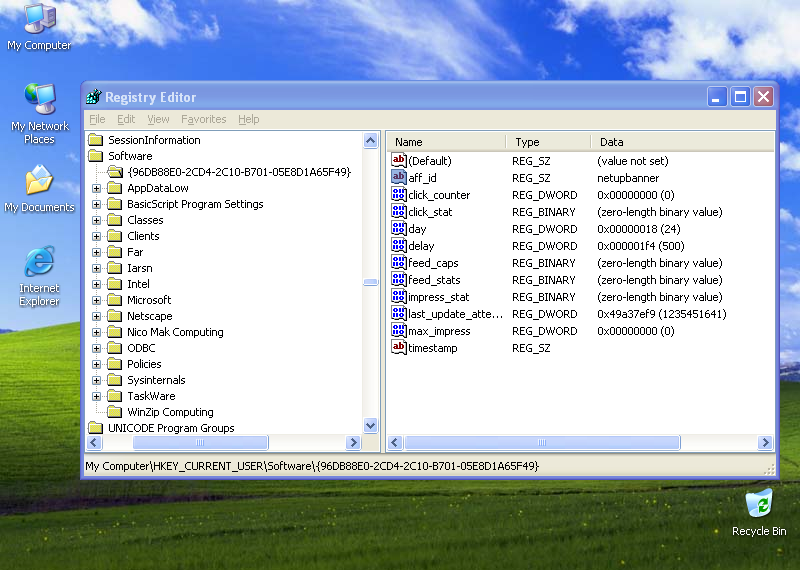Open the Recycle Bin desktop icon
The width and height of the screenshot is (800, 570).
(x=758, y=504)
